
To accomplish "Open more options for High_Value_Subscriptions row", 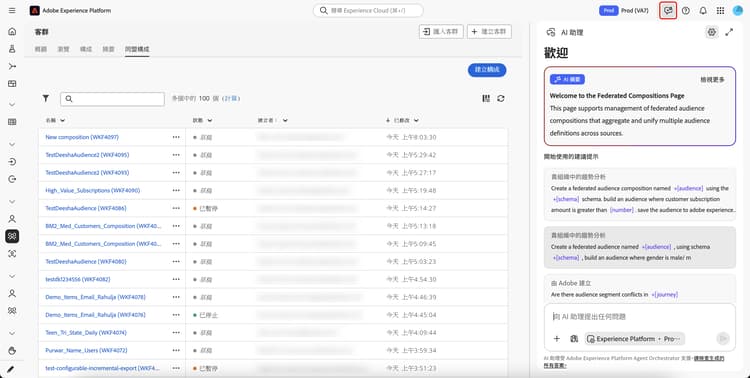I will click(x=176, y=190).
